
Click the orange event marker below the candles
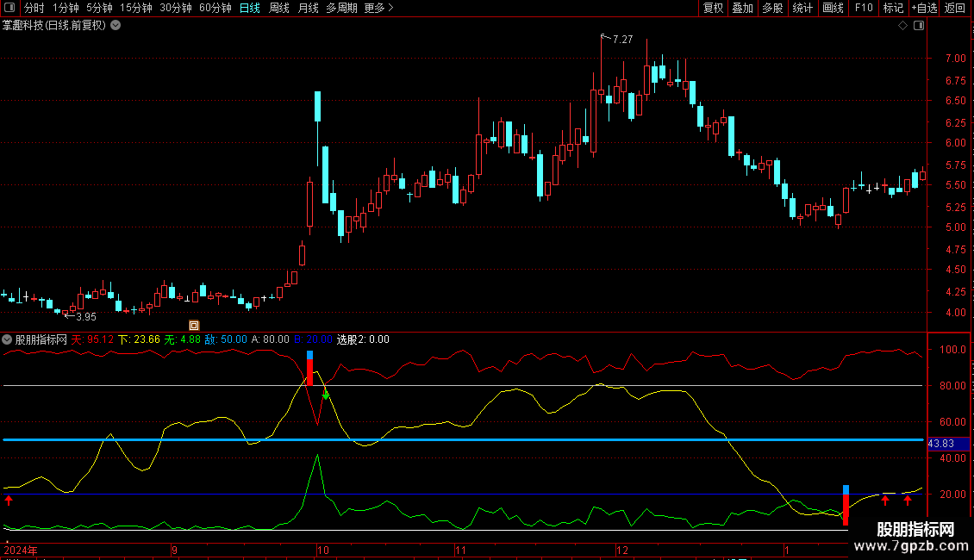(x=194, y=326)
